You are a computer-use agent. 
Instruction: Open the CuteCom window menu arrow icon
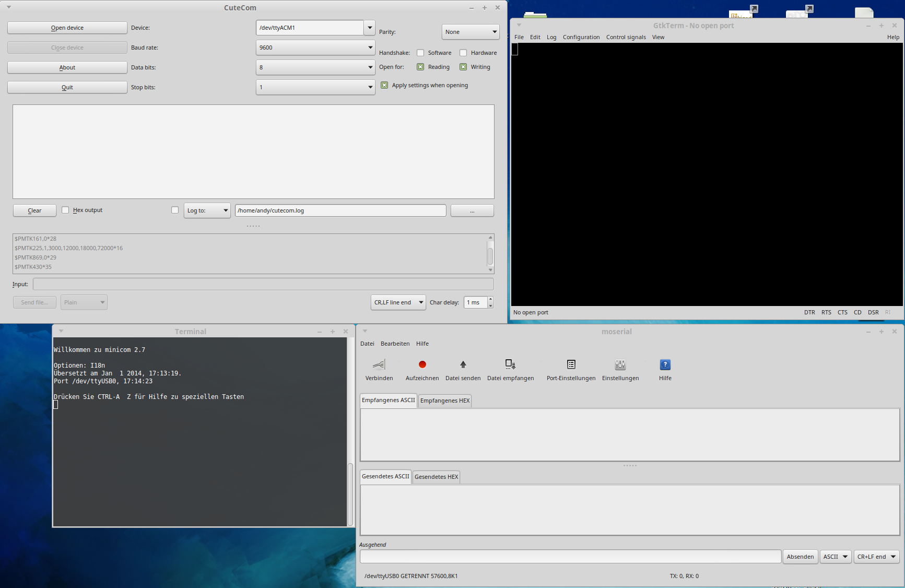click(x=9, y=7)
